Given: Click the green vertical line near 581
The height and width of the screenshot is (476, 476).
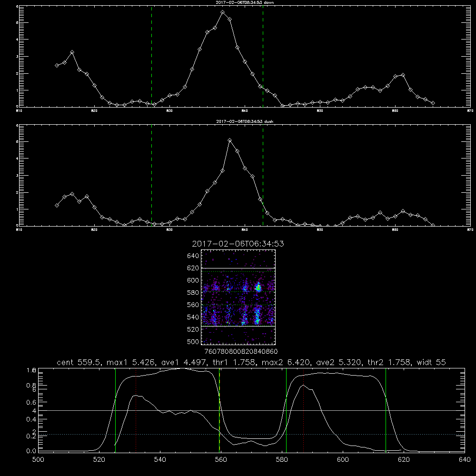Looking at the screenshot, I should [286, 410].
